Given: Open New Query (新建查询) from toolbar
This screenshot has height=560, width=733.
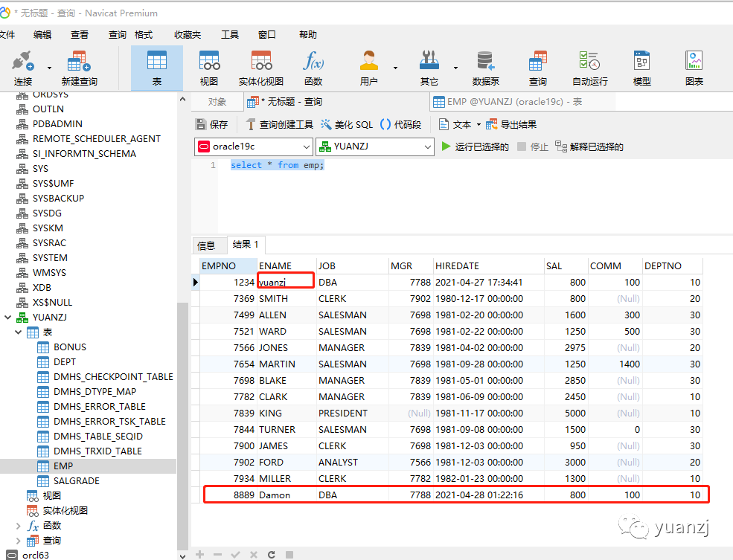Looking at the screenshot, I should (x=79, y=68).
